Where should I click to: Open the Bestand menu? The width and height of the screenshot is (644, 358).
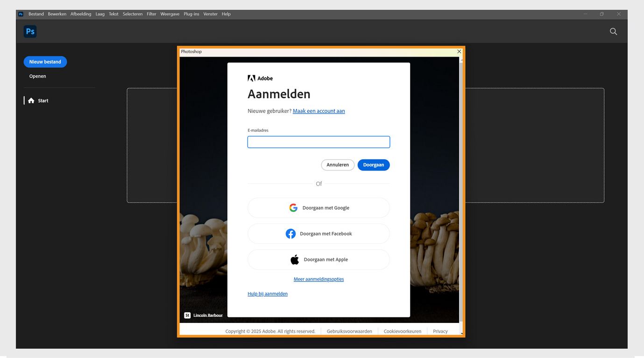pyautogui.click(x=36, y=14)
